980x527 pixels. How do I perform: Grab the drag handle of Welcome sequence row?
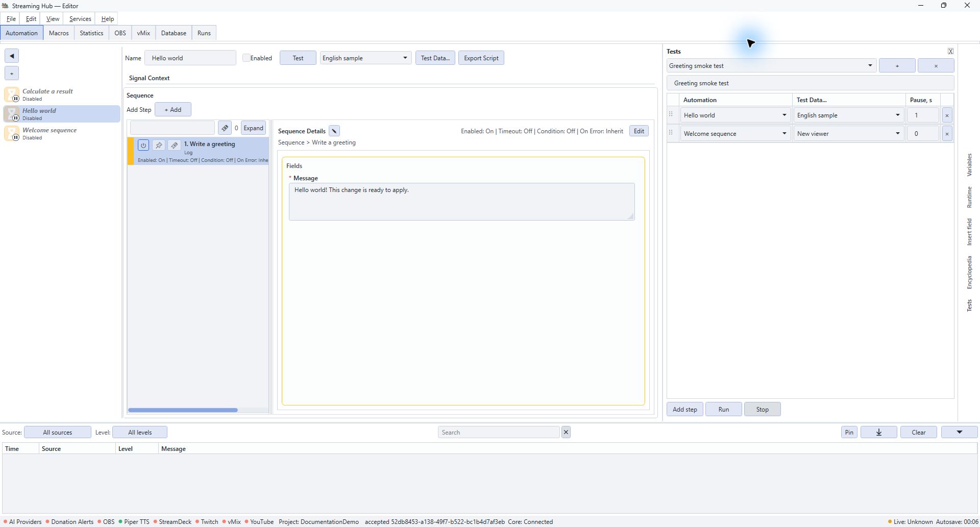[x=671, y=133]
